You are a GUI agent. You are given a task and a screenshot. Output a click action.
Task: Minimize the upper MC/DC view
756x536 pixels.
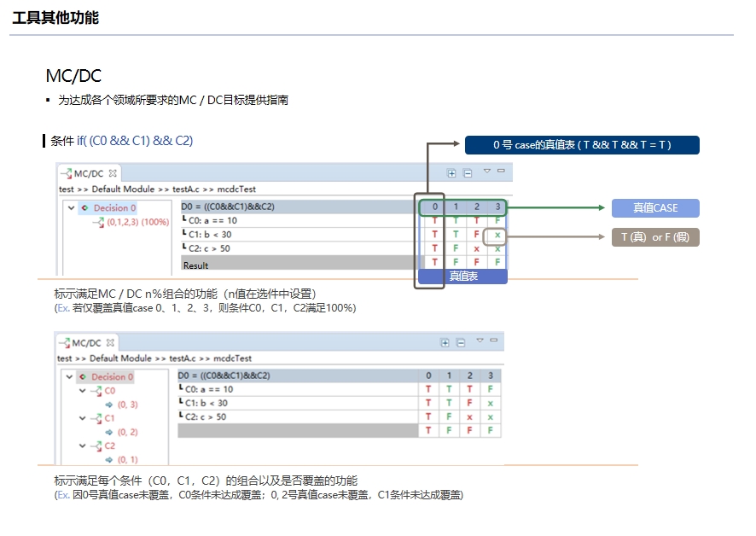[501, 171]
